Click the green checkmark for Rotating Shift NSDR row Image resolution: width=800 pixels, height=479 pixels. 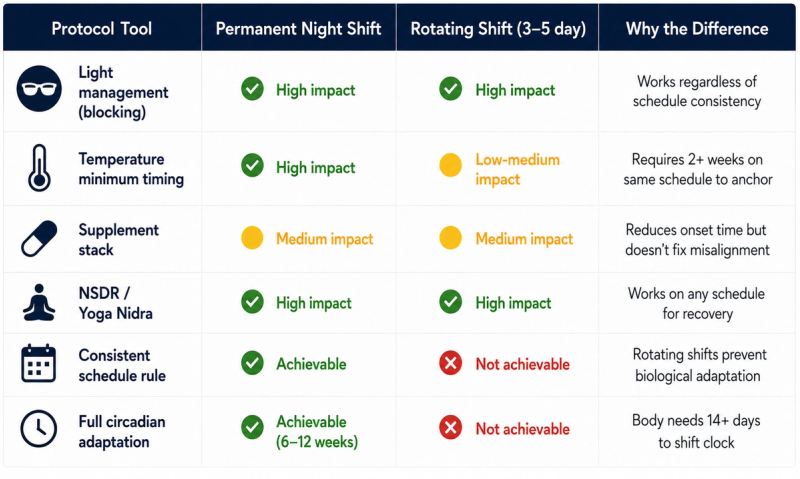point(451,301)
